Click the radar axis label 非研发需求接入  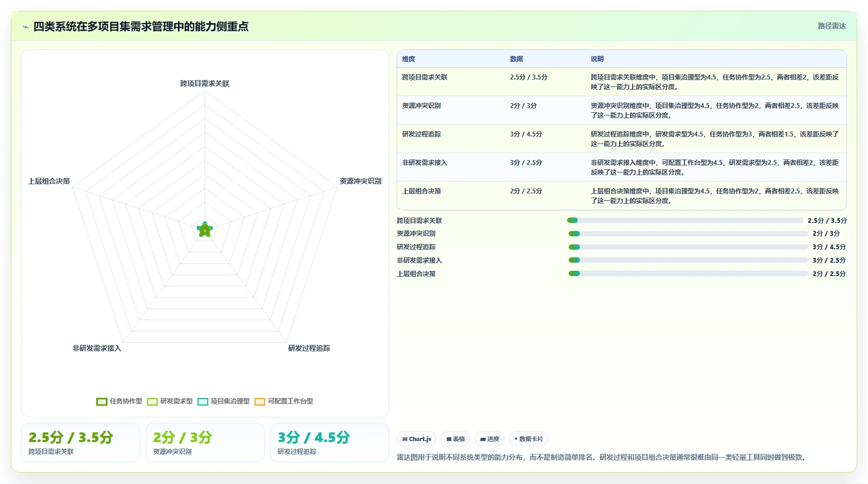point(97,349)
